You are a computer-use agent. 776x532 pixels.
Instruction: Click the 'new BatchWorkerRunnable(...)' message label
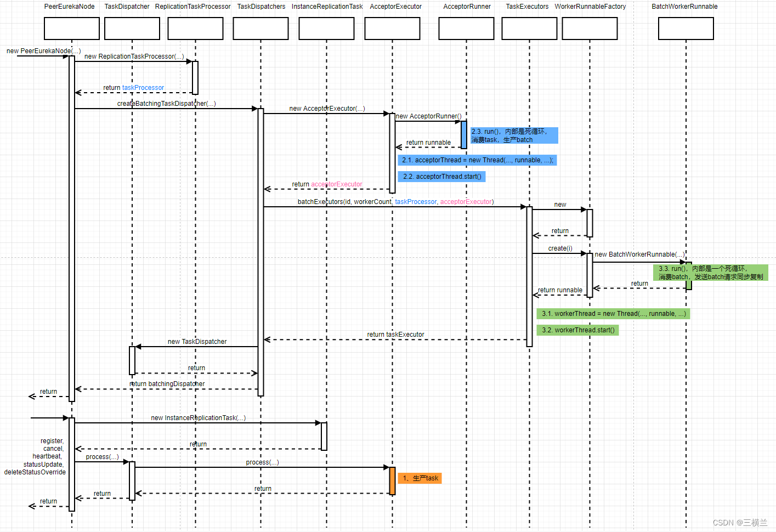point(639,254)
